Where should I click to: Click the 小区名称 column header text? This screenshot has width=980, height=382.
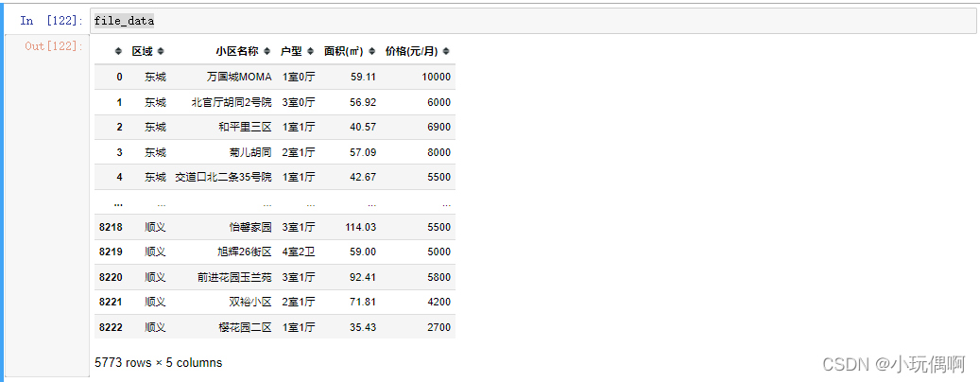pos(238,51)
